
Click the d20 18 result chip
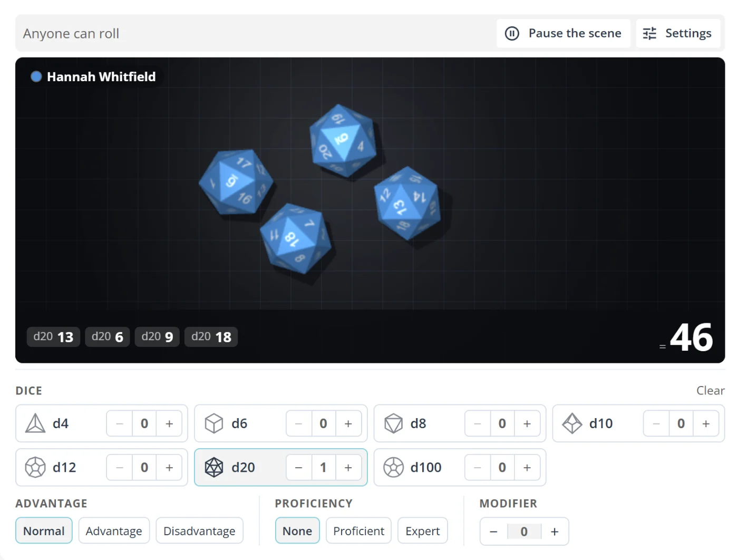point(211,337)
